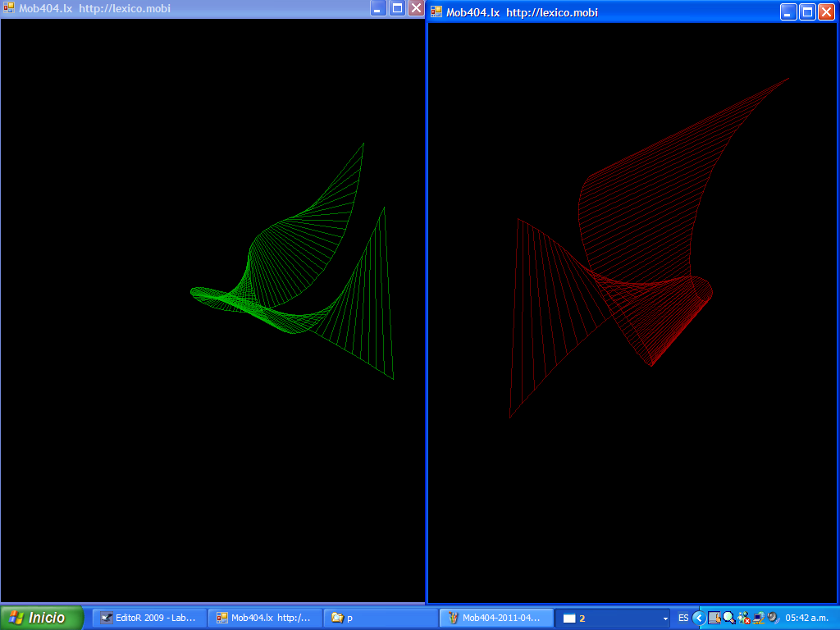The width and height of the screenshot is (840, 630).
Task: Expand hidden system tray icons chevron
Action: click(x=698, y=618)
